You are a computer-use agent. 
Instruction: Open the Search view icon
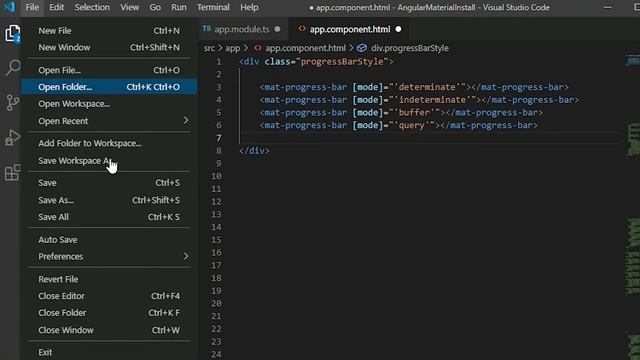click(13, 68)
